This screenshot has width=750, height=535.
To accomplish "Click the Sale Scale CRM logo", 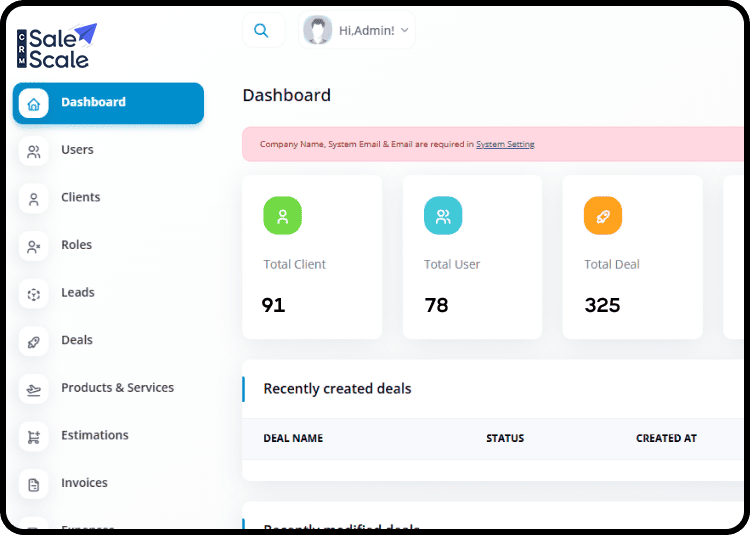I will (58, 46).
